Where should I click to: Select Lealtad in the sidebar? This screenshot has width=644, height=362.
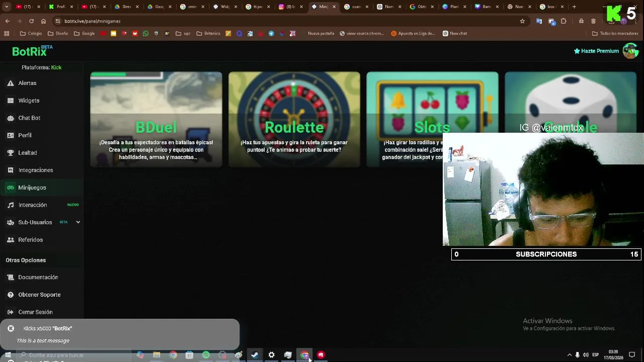28,153
